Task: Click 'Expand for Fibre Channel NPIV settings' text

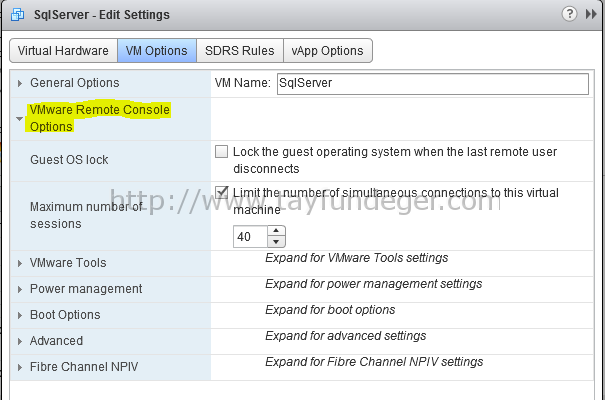Action: point(374,362)
